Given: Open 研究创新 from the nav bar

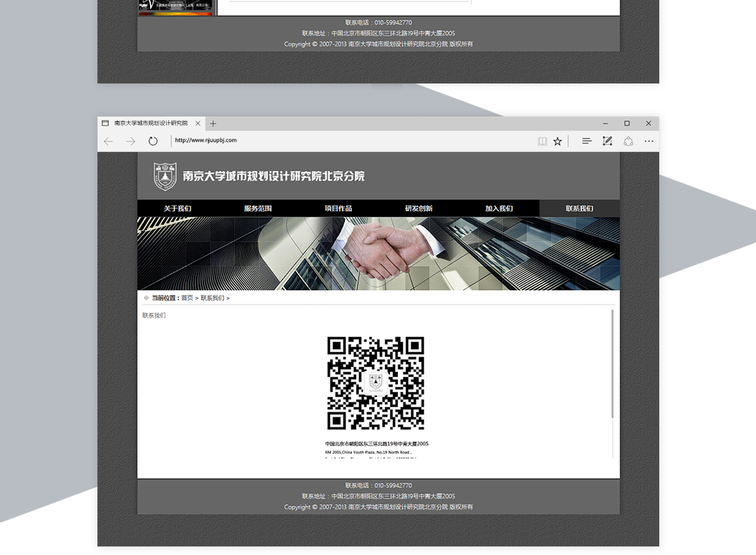Looking at the screenshot, I should 418,208.
